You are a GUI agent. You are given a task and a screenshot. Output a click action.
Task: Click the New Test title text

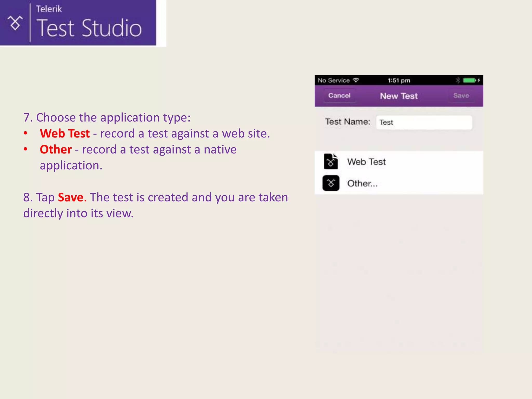pos(399,96)
